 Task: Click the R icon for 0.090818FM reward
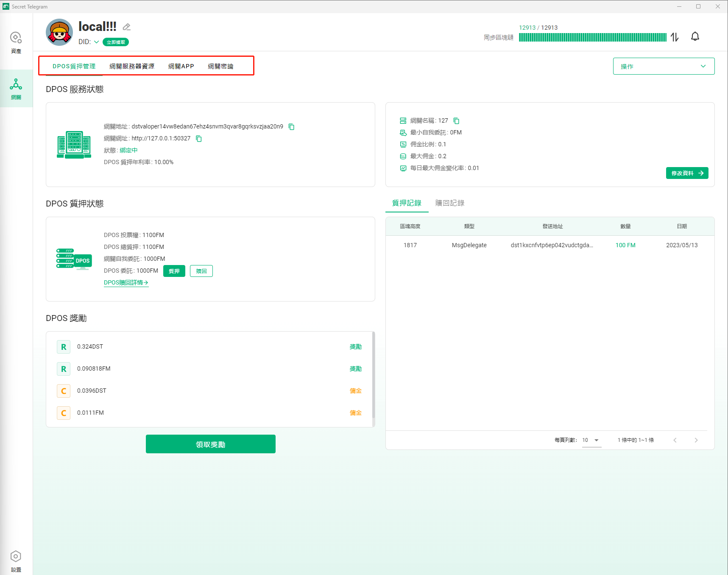tap(64, 369)
